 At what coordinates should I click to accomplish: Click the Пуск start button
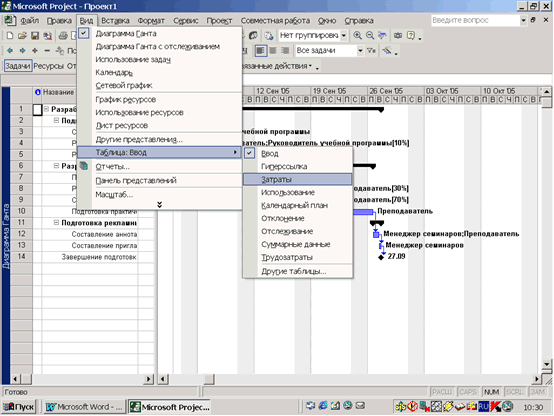[x=19, y=407]
